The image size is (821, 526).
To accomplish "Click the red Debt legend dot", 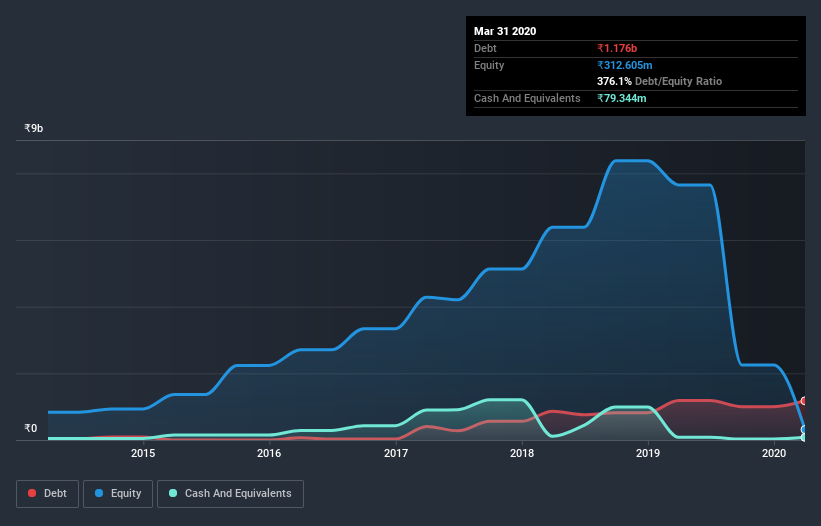I will point(32,493).
